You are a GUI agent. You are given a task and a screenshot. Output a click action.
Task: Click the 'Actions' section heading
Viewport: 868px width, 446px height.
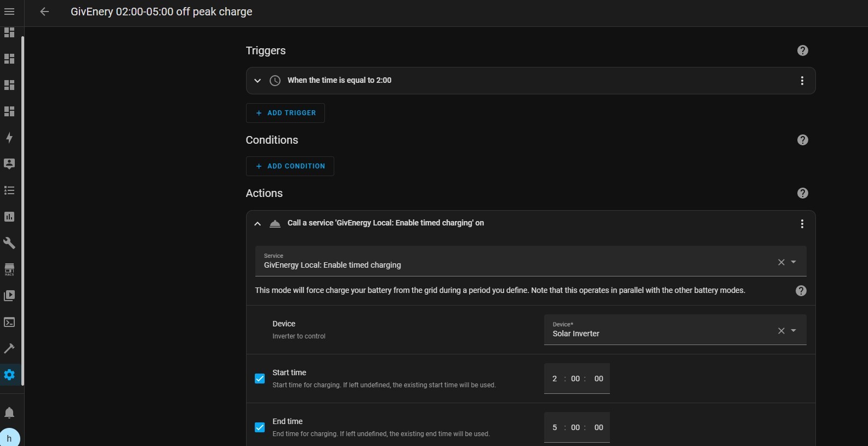tap(264, 193)
